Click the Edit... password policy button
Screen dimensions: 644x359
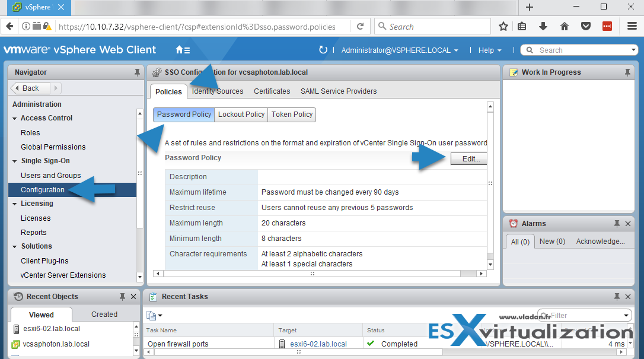tap(469, 159)
